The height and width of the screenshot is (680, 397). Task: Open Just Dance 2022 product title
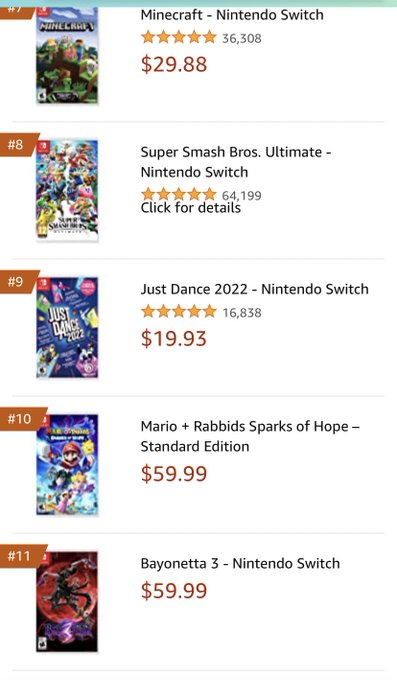point(255,289)
